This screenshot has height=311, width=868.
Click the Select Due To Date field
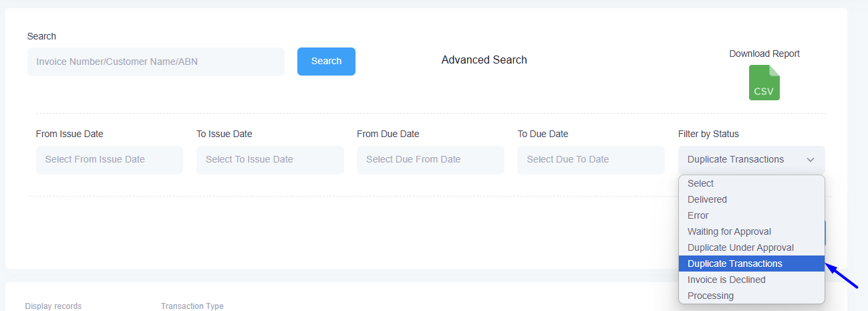coord(591,160)
